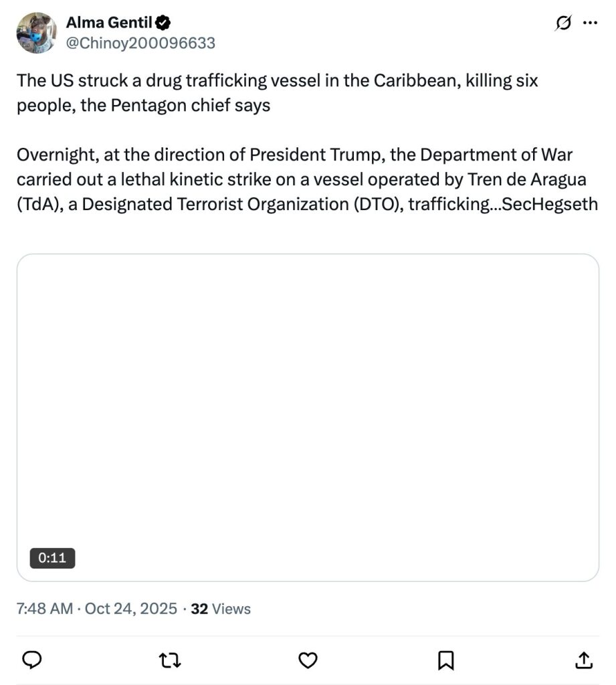Bookmark this post
This screenshot has height=685, width=616.
tap(445, 660)
